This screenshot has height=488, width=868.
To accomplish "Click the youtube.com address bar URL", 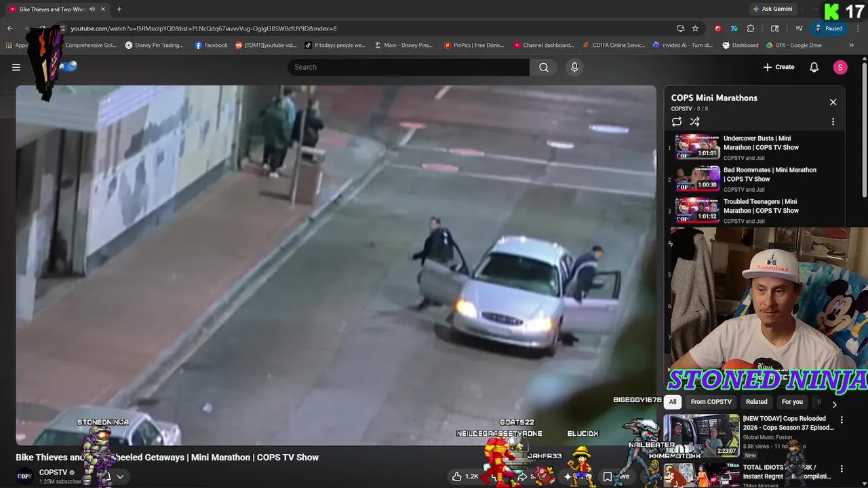I will tap(203, 28).
